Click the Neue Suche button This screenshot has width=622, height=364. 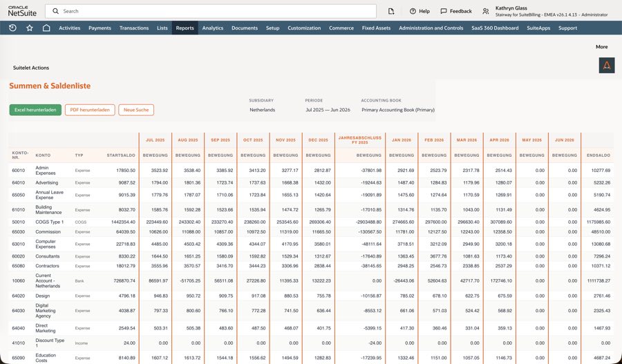click(136, 110)
